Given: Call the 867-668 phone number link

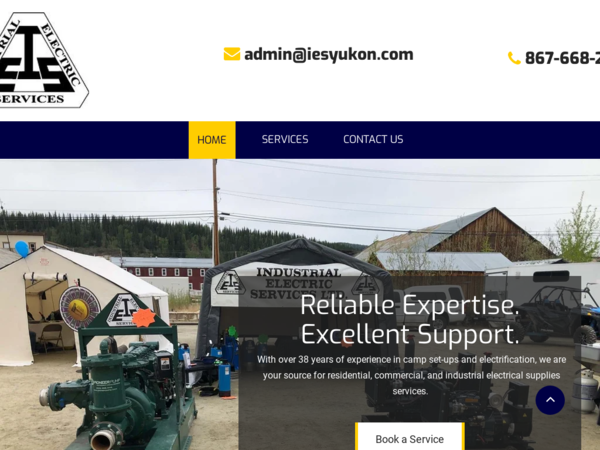Looking at the screenshot, I should (x=562, y=58).
